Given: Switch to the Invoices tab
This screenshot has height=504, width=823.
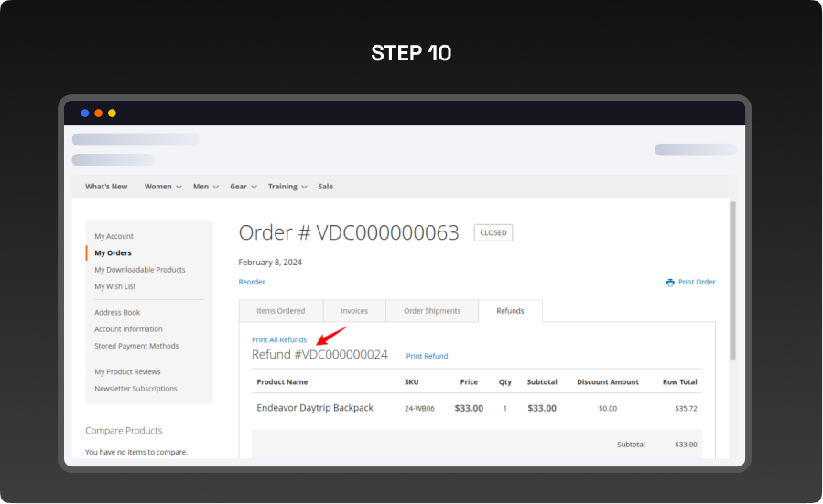Looking at the screenshot, I should coord(354,311).
